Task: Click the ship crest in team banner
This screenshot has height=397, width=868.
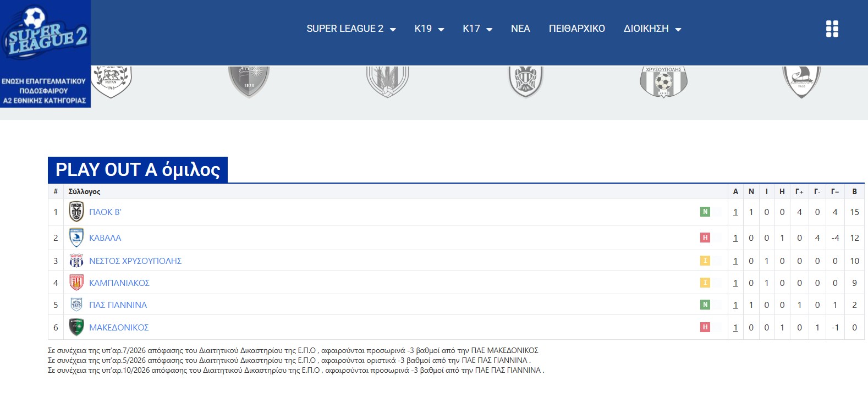Action: click(801, 81)
